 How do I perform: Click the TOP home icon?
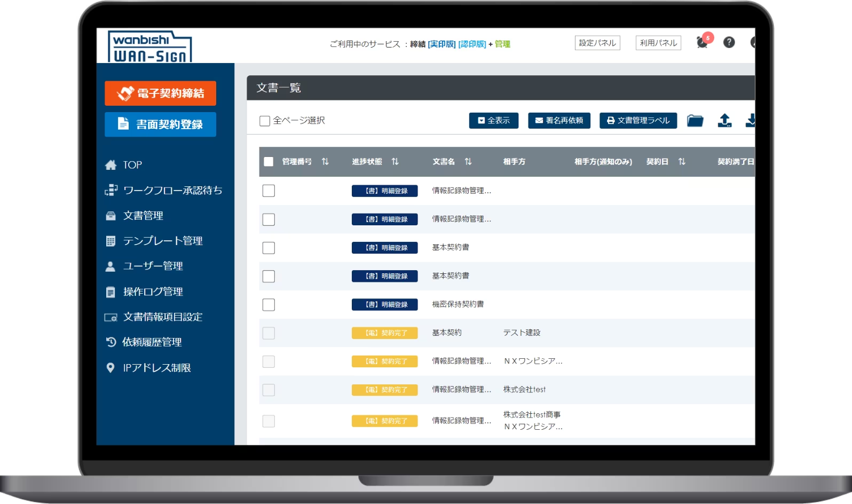click(x=111, y=165)
